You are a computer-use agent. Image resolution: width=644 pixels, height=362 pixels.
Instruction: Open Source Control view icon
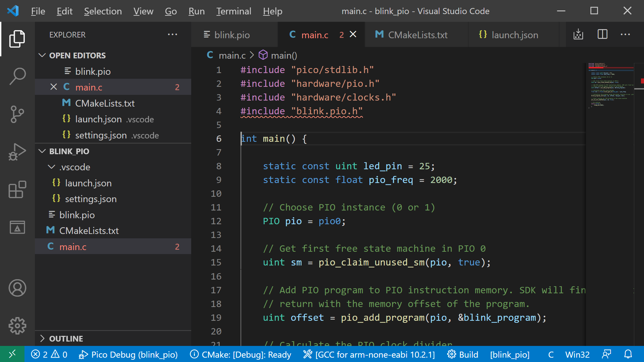coord(17,114)
